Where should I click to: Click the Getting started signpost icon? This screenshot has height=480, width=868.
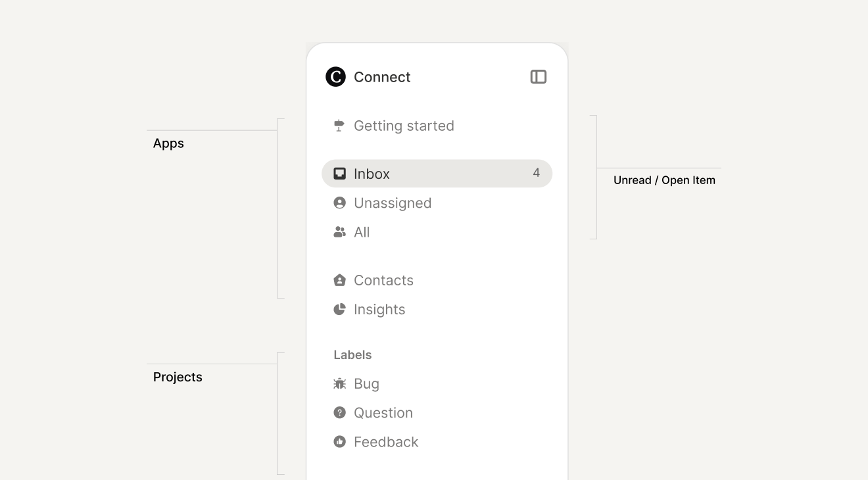pyautogui.click(x=339, y=126)
